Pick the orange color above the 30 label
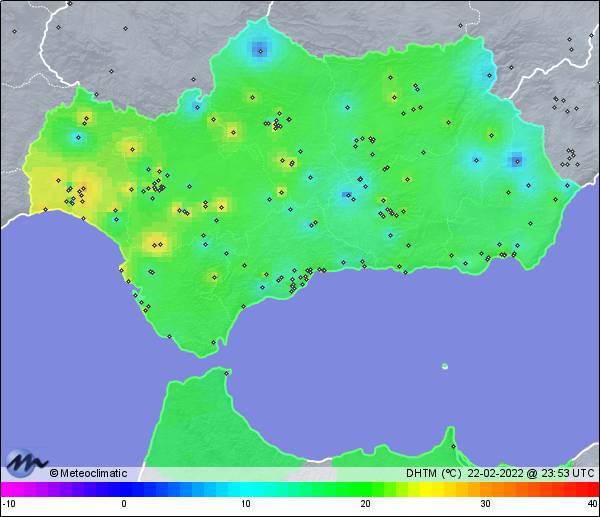Screen dimensions: 600x517 point(485,489)
